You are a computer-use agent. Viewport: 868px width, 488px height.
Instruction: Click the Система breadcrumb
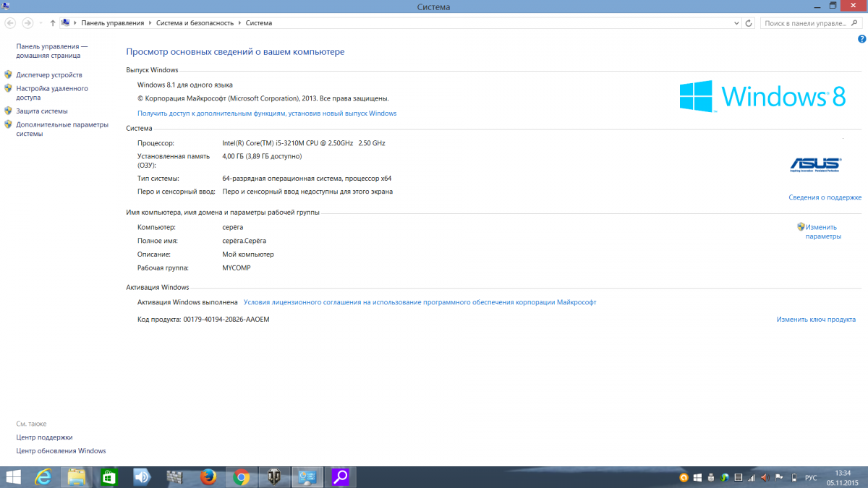pyautogui.click(x=259, y=23)
